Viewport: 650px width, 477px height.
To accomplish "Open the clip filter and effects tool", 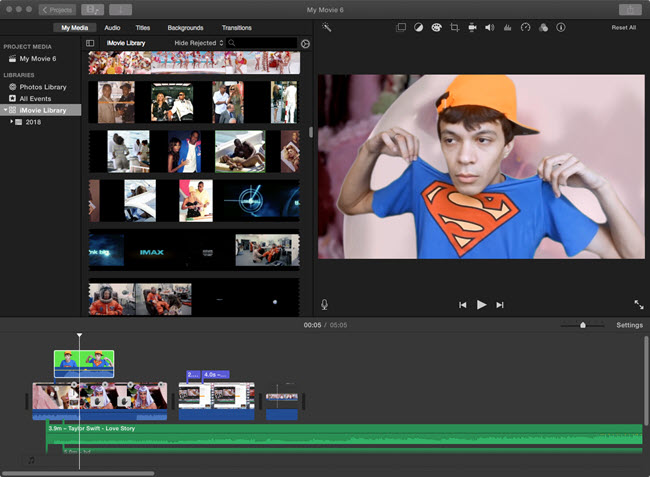I will [543, 28].
